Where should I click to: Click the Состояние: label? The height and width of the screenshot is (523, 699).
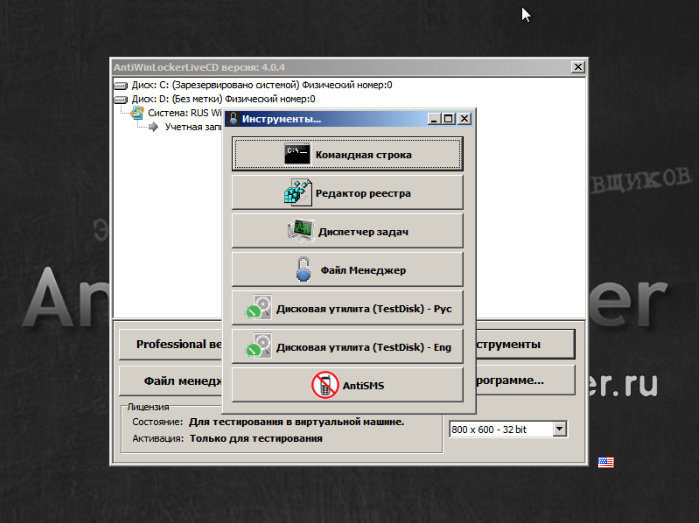click(x=157, y=422)
